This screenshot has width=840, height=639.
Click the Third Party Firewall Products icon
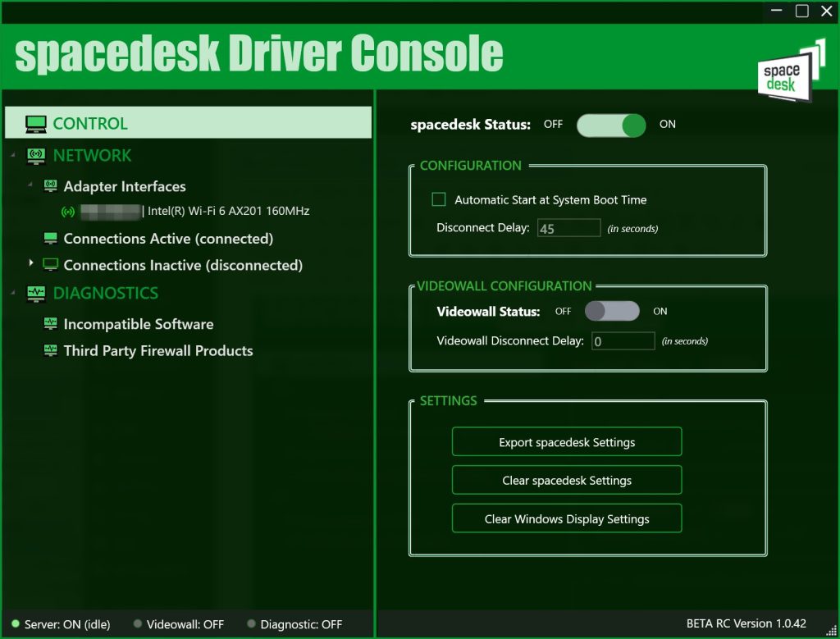50,350
